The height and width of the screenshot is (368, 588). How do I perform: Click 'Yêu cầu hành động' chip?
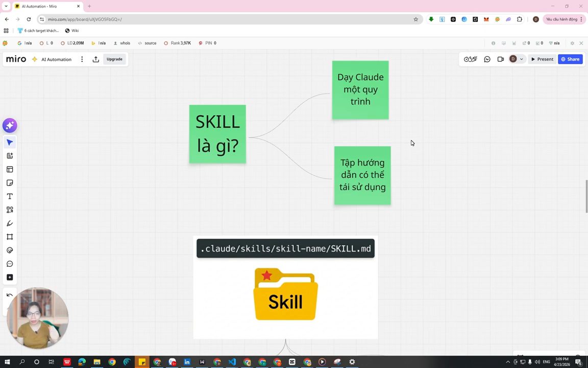564,19
